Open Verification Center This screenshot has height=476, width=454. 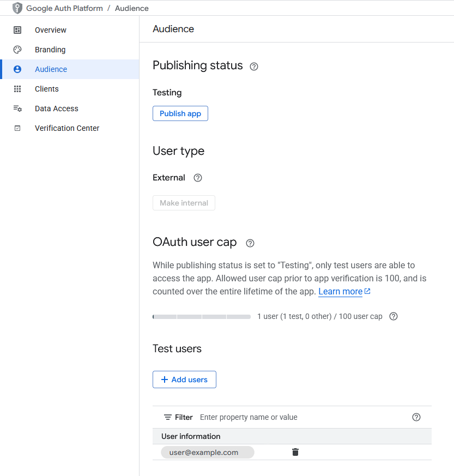pos(66,128)
